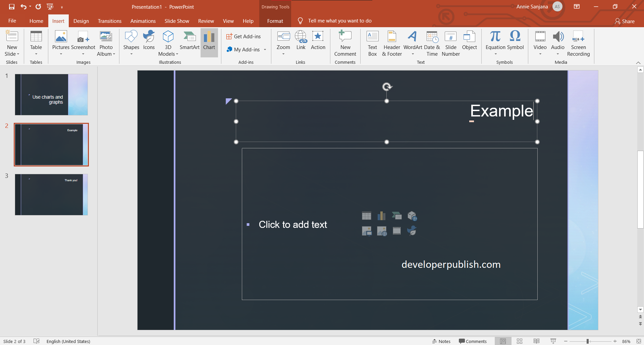Open the SmartArt dialog from the ribbon
Image resolution: width=644 pixels, height=345 pixels.
click(x=190, y=43)
